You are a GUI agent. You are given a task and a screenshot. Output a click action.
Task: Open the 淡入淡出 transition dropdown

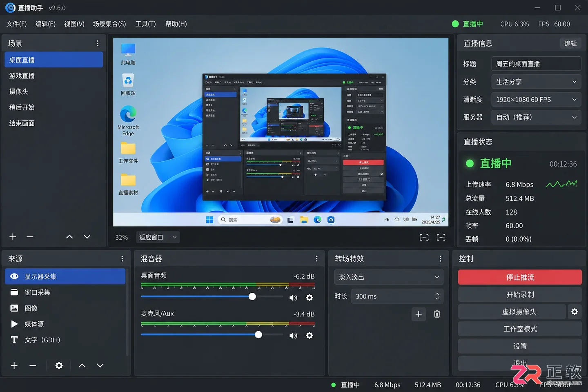point(389,277)
